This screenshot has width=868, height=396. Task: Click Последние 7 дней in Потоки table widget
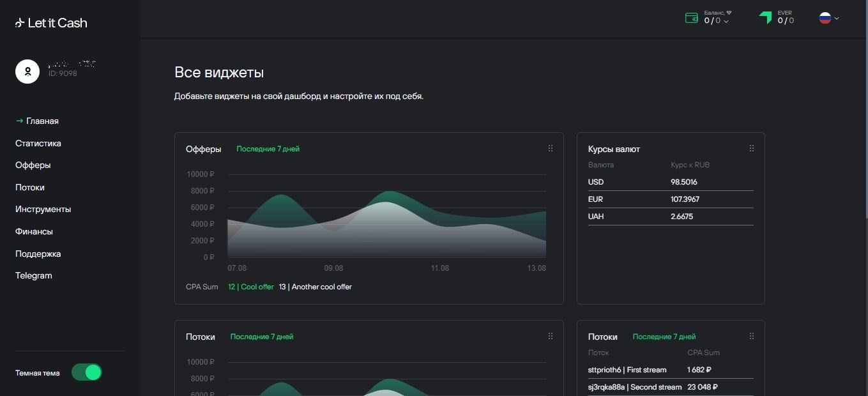tap(664, 337)
